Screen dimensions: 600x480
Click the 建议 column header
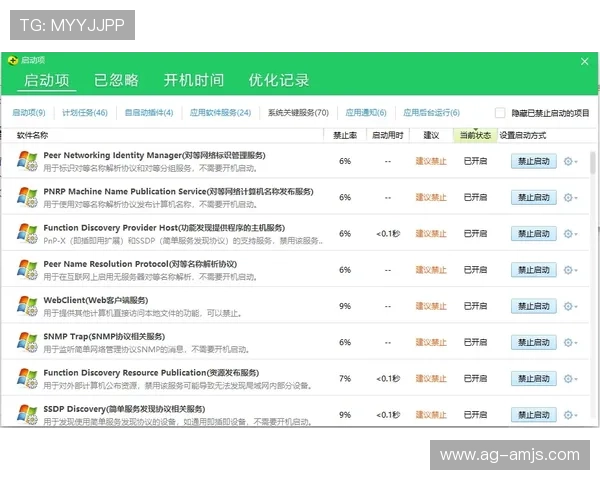[431, 135]
